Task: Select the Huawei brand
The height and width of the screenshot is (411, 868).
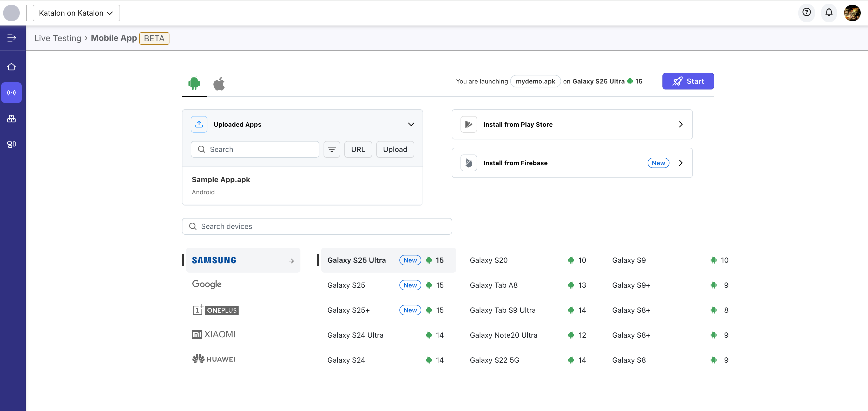Action: (214, 359)
